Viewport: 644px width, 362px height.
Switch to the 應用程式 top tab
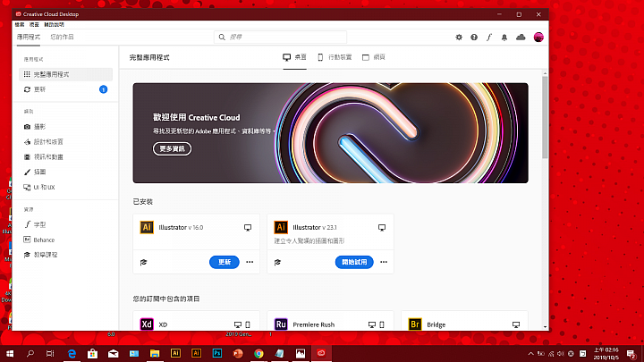[x=29, y=37]
